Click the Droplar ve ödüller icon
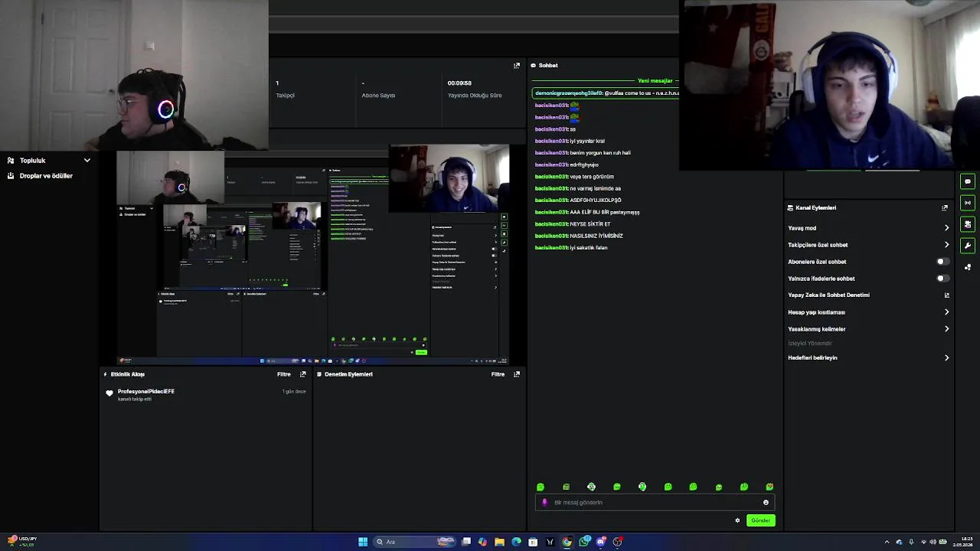 (11, 175)
